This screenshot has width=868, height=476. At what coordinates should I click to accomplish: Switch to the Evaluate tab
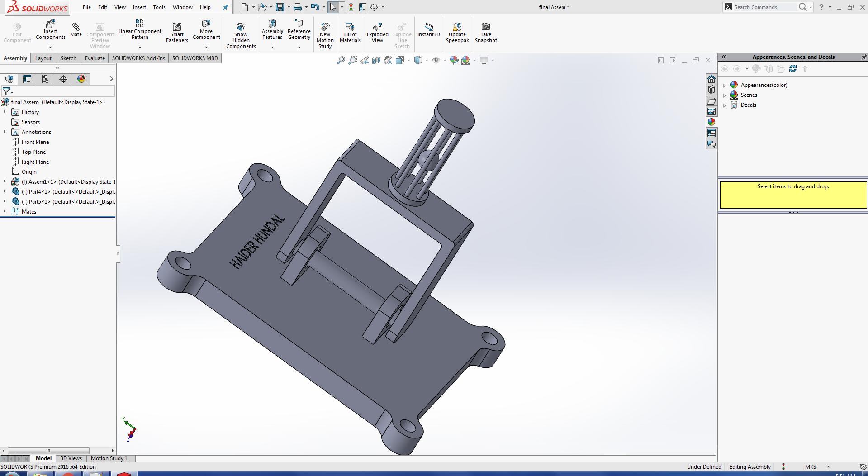[x=95, y=58]
